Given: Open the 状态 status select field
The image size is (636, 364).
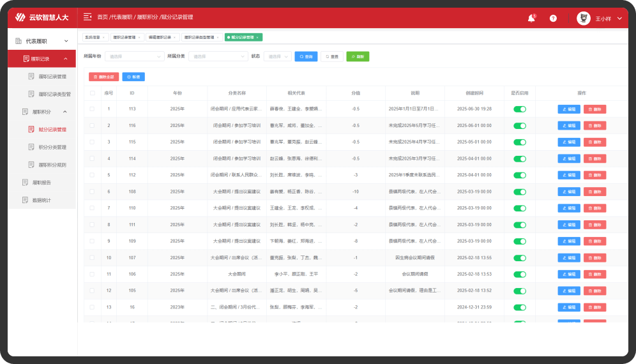Looking at the screenshot, I should coord(277,56).
